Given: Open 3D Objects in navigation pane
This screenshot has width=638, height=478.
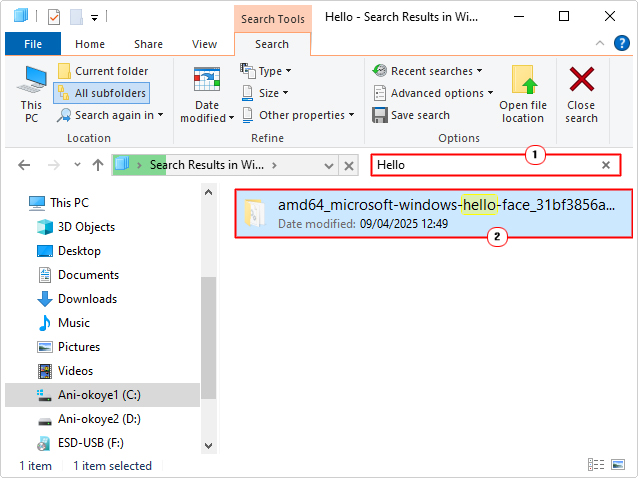Looking at the screenshot, I should point(76,227).
